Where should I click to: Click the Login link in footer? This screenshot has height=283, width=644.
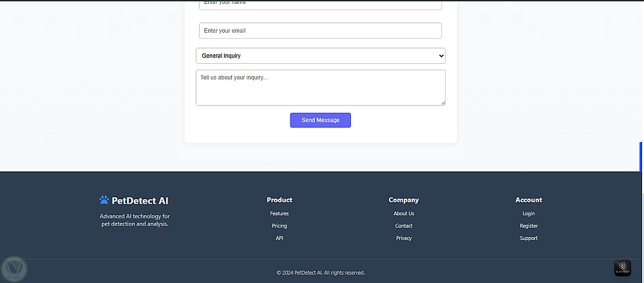529,213
